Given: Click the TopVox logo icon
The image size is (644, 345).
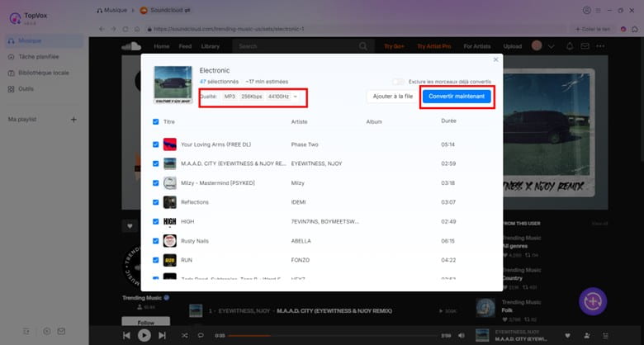Looking at the screenshot, I should coord(15,18).
